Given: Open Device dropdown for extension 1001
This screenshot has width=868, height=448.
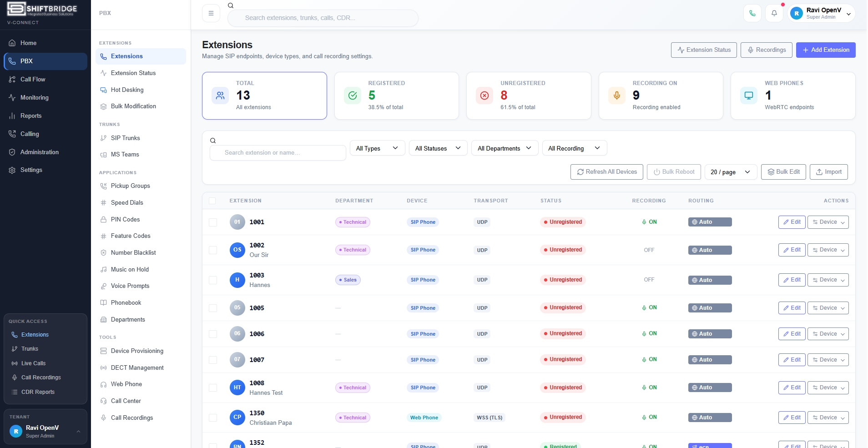Looking at the screenshot, I should click(828, 222).
